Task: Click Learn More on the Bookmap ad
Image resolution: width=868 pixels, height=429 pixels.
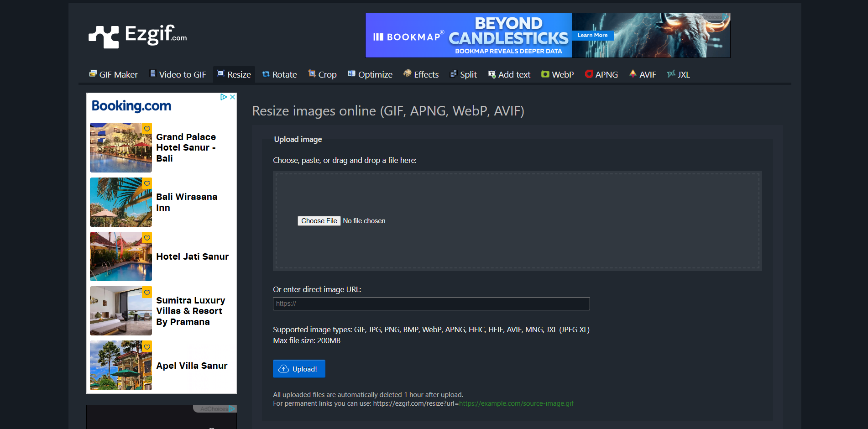Action: 592,35
